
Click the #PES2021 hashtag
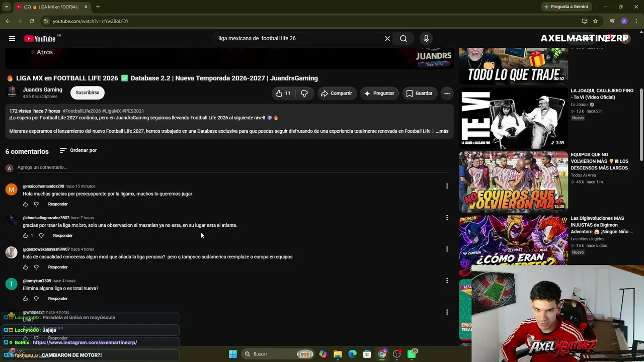[x=133, y=111]
